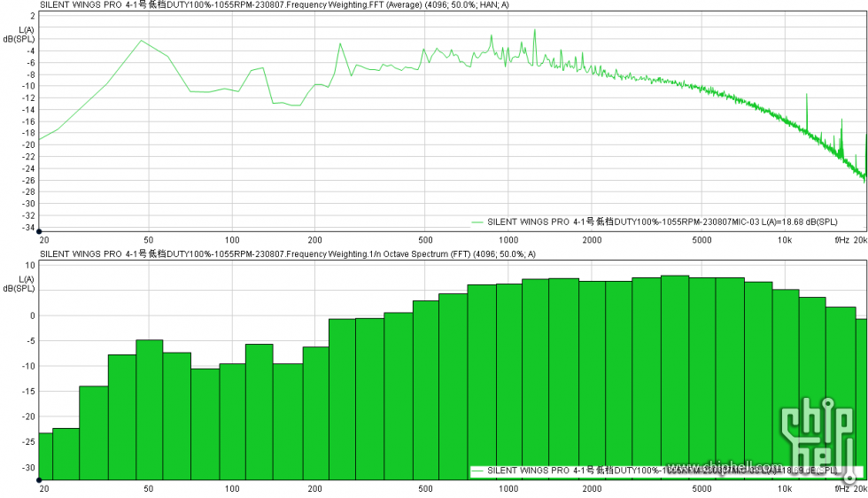This screenshot has width=868, height=498.
Task: Click the '-34' value on FFT y-axis
Action: pos(28,228)
